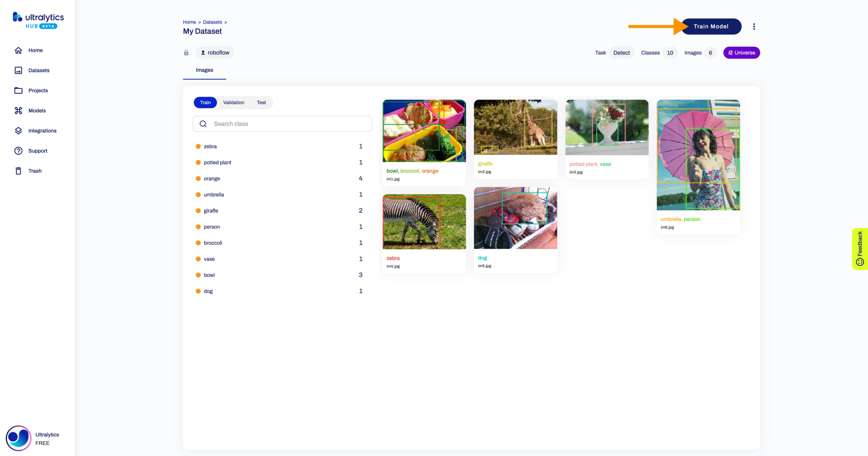Viewport: 868px width, 456px height.
Task: Select the Validation tab
Action: click(x=234, y=102)
